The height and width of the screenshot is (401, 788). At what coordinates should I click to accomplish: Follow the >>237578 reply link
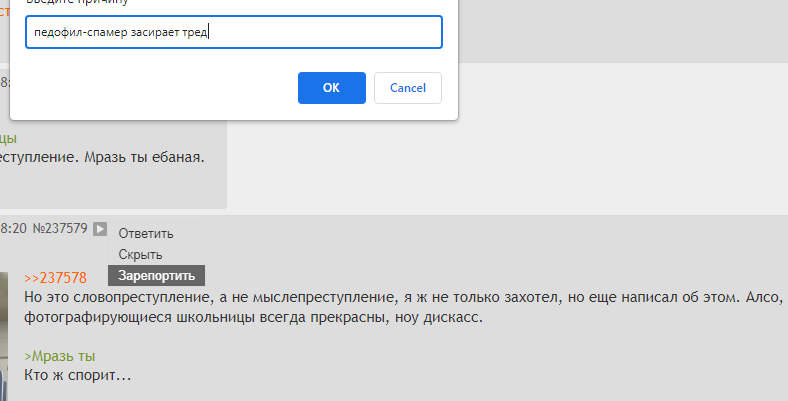coord(55,278)
